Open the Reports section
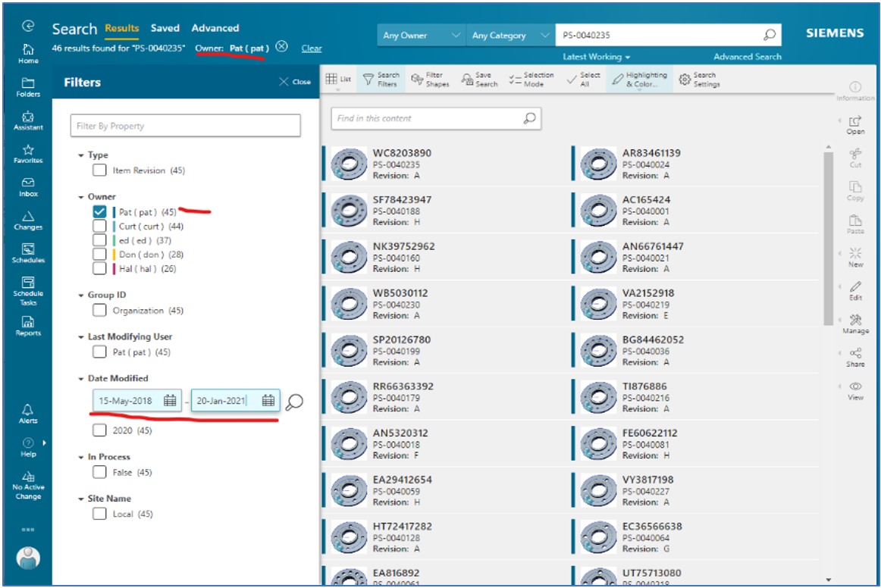 click(x=27, y=321)
